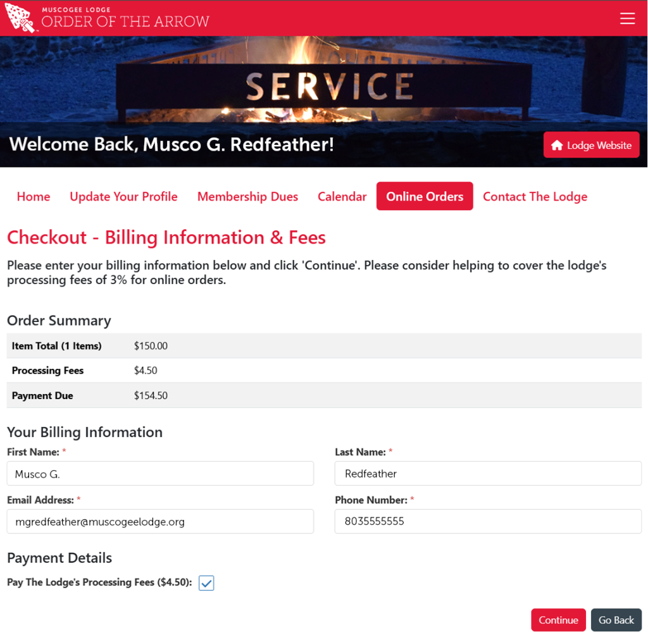Select the Phone Number input field
The width and height of the screenshot is (648, 644).
488,522
